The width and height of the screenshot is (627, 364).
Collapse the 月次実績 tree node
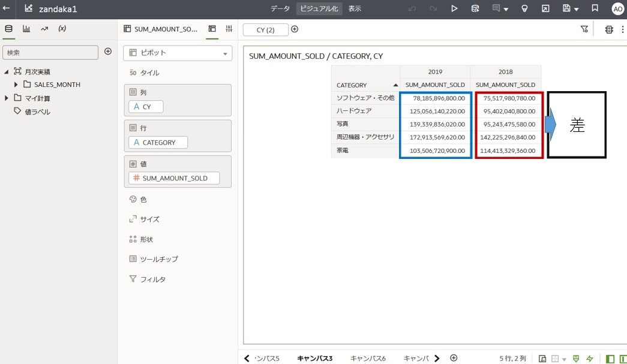coord(7,72)
